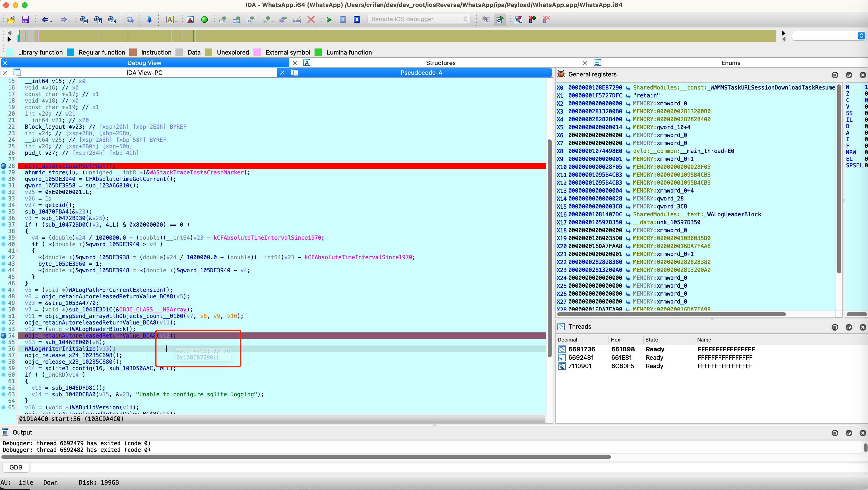Click the WALogWriterInitialize function call

pyautogui.click(x=60, y=349)
